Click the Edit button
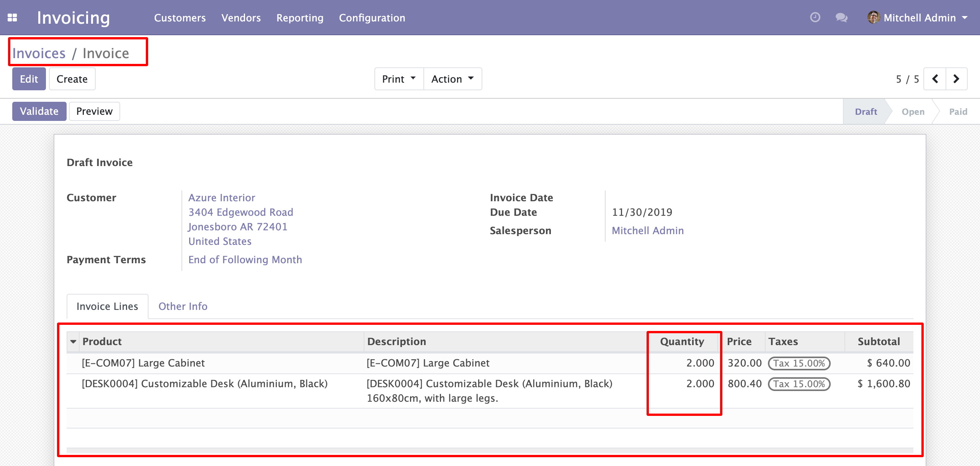980x466 pixels. [x=29, y=79]
